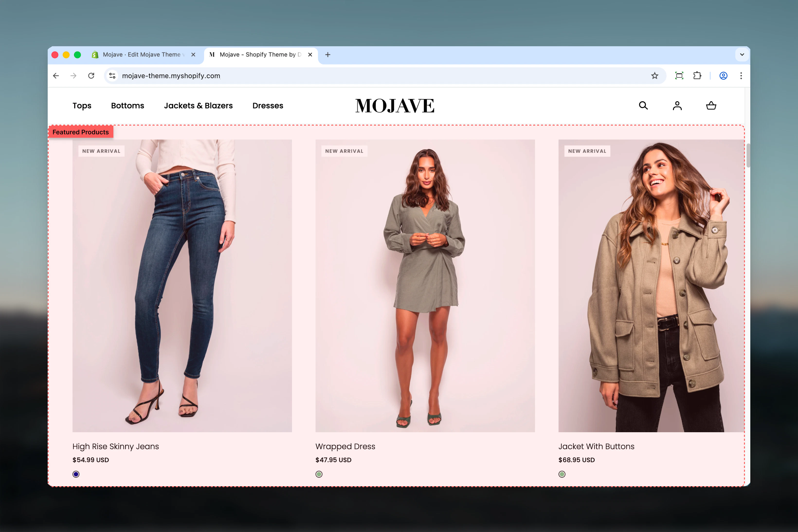Bookmark this page with the star icon
Image resolution: width=798 pixels, height=532 pixels.
[x=654, y=76]
